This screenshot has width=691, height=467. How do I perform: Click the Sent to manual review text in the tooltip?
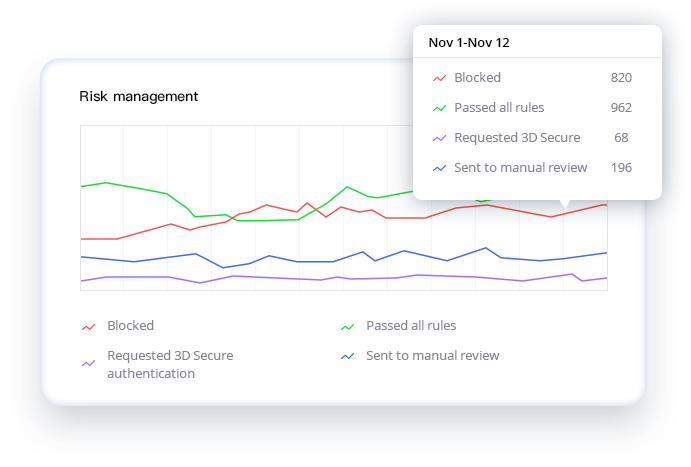[x=520, y=168]
